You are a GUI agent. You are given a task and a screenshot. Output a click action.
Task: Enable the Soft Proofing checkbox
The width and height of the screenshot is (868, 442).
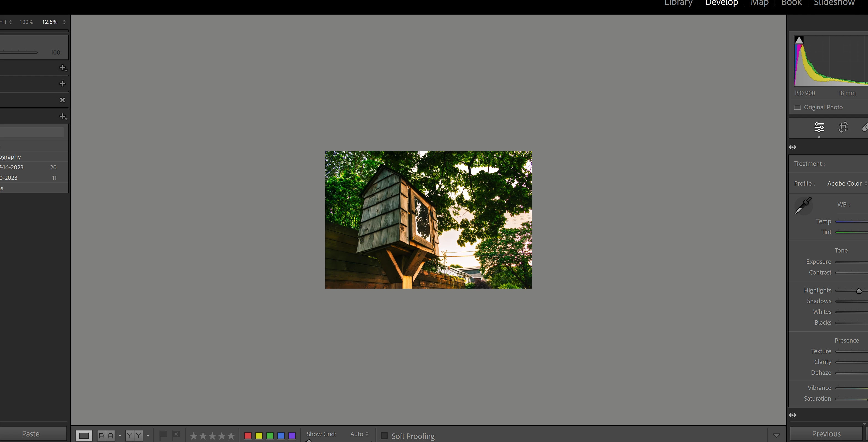point(384,436)
